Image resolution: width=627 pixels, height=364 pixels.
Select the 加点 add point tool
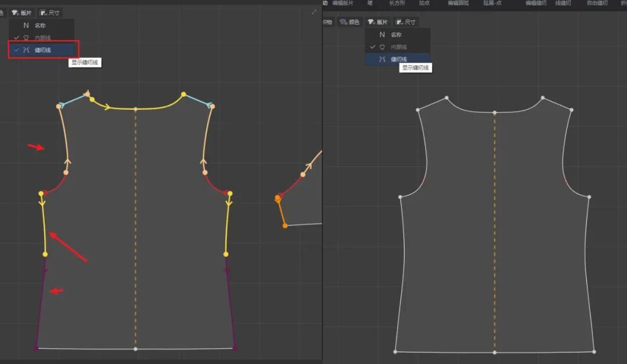(424, 3)
